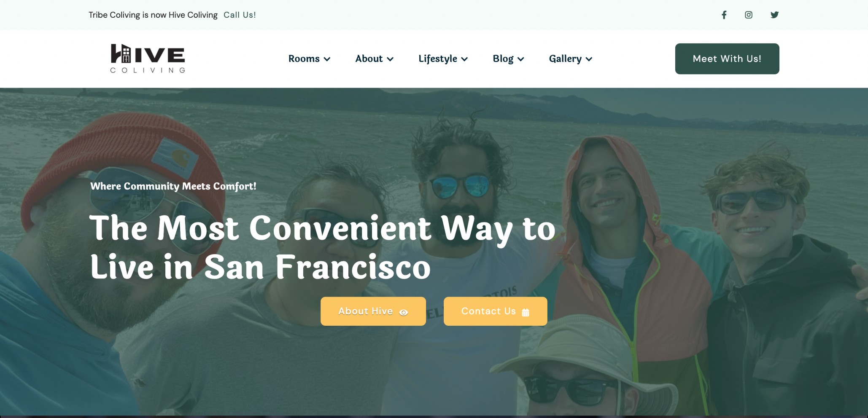Expand the Blog dropdown chevron
This screenshot has width=868, height=418.
coord(521,59)
